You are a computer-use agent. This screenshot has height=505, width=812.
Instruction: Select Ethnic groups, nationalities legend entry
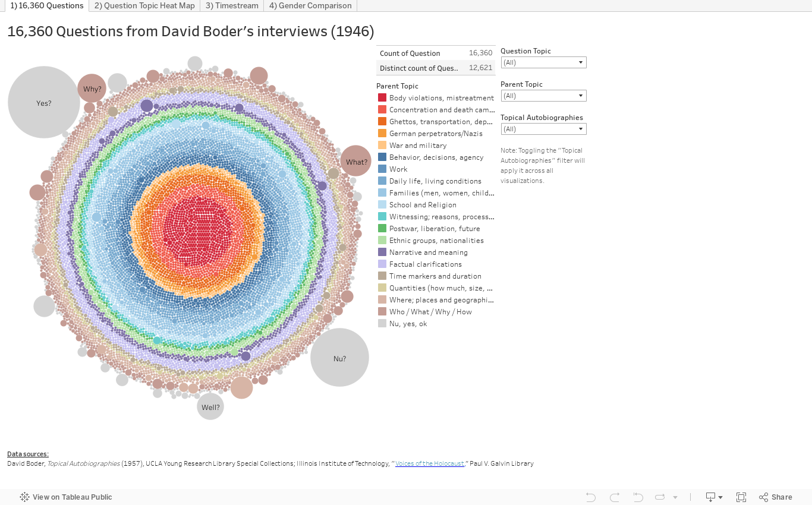tap(436, 240)
